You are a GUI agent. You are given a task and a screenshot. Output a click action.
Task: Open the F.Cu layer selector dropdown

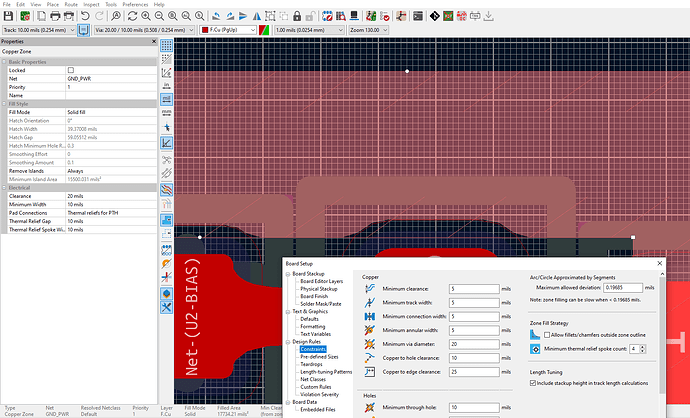click(228, 30)
